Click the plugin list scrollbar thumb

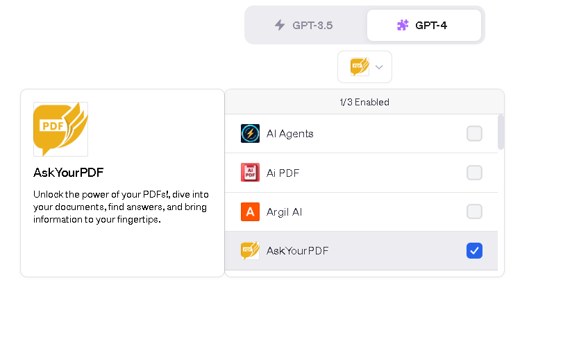pyautogui.click(x=501, y=132)
